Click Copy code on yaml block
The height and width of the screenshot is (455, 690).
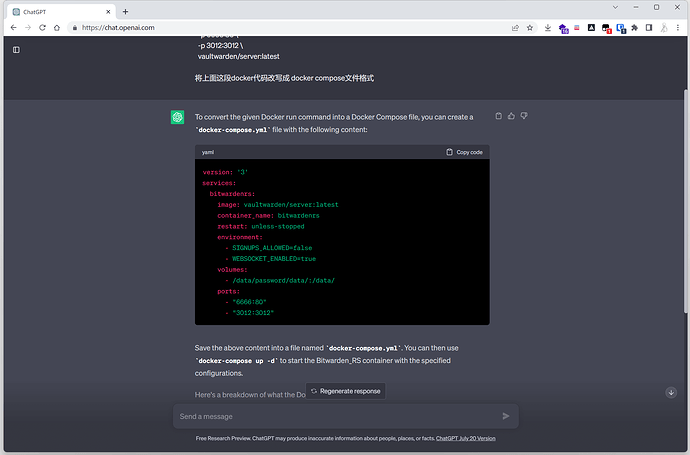tap(464, 152)
